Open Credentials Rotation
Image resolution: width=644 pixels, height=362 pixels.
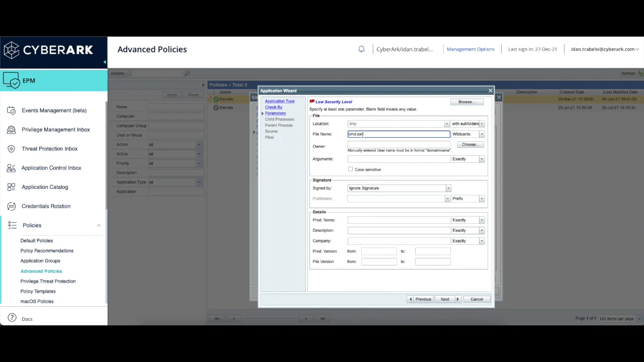point(46,206)
